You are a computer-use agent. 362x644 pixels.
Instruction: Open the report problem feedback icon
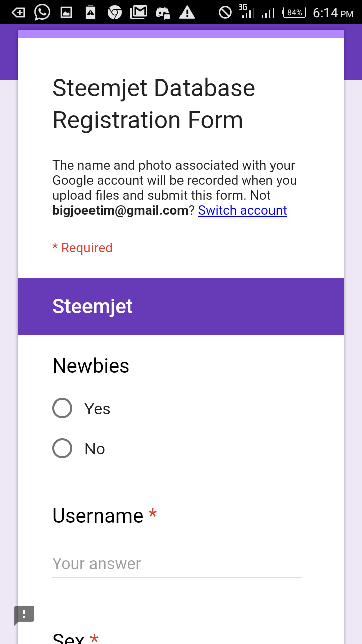pyautogui.click(x=24, y=614)
